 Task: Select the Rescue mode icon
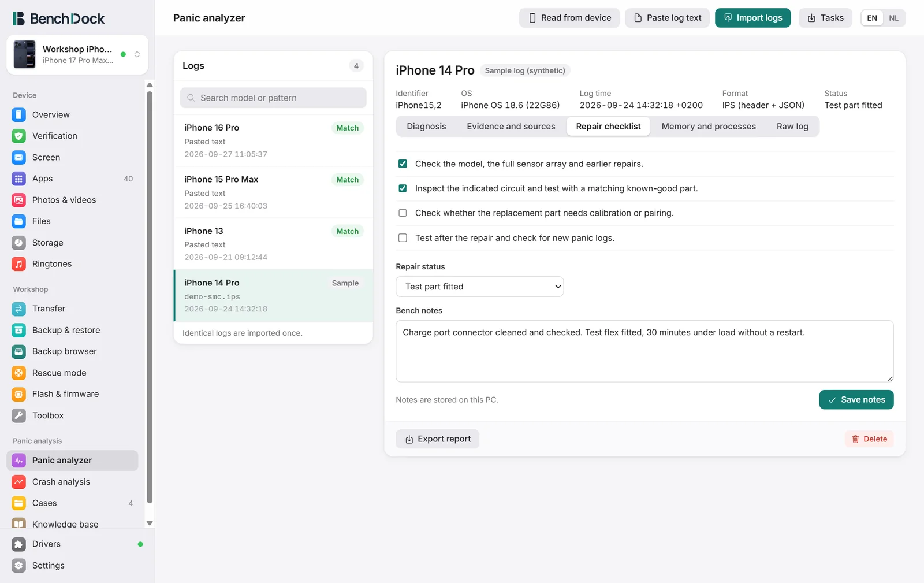[19, 373]
